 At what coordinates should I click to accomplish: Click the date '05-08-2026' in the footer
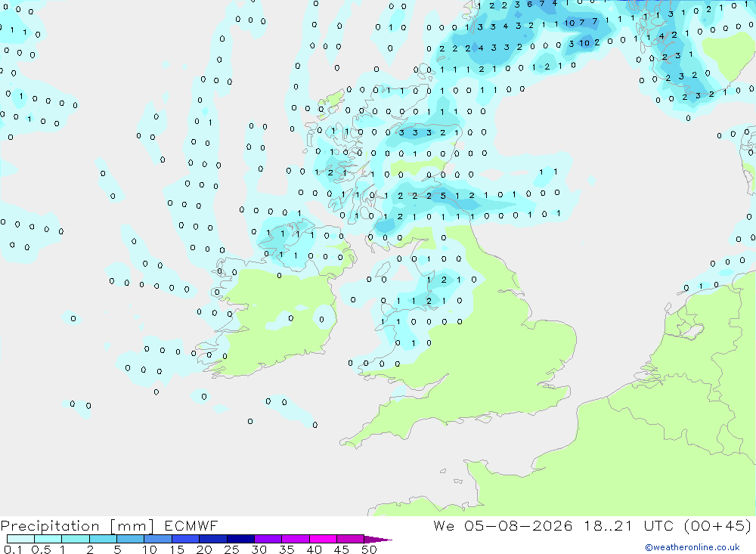(519, 525)
